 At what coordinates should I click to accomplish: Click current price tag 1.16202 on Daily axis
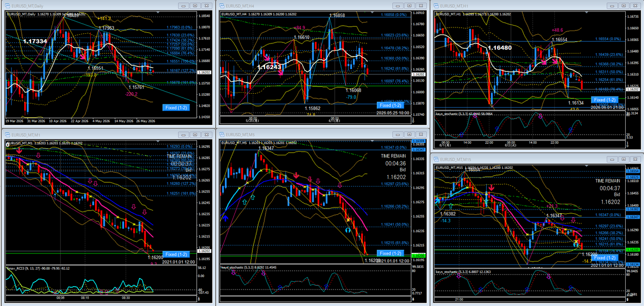tap(204, 72)
